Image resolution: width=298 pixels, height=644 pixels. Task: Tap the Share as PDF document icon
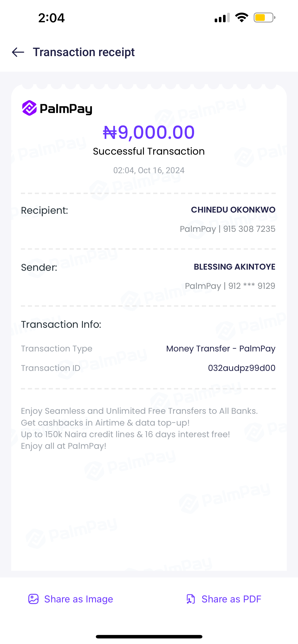(x=191, y=599)
